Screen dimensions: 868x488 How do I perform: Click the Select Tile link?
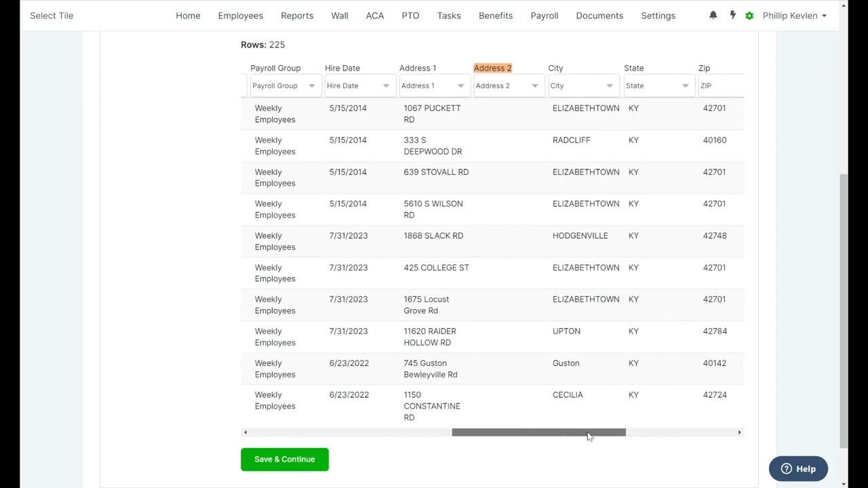tap(52, 16)
